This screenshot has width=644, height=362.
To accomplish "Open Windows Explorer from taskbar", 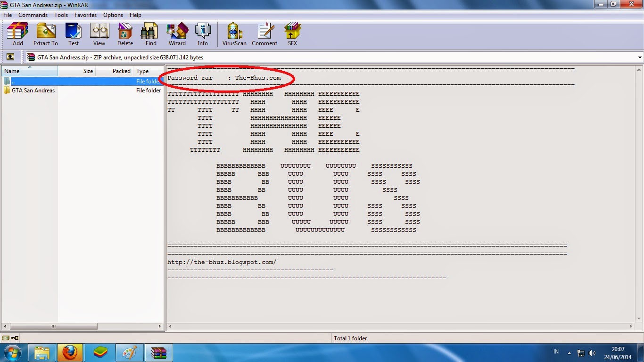I will click(x=42, y=353).
